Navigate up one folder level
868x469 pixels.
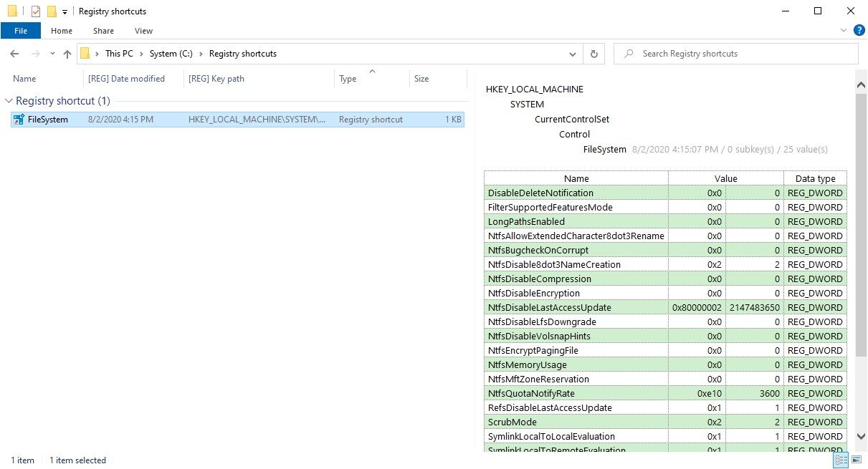[67, 53]
